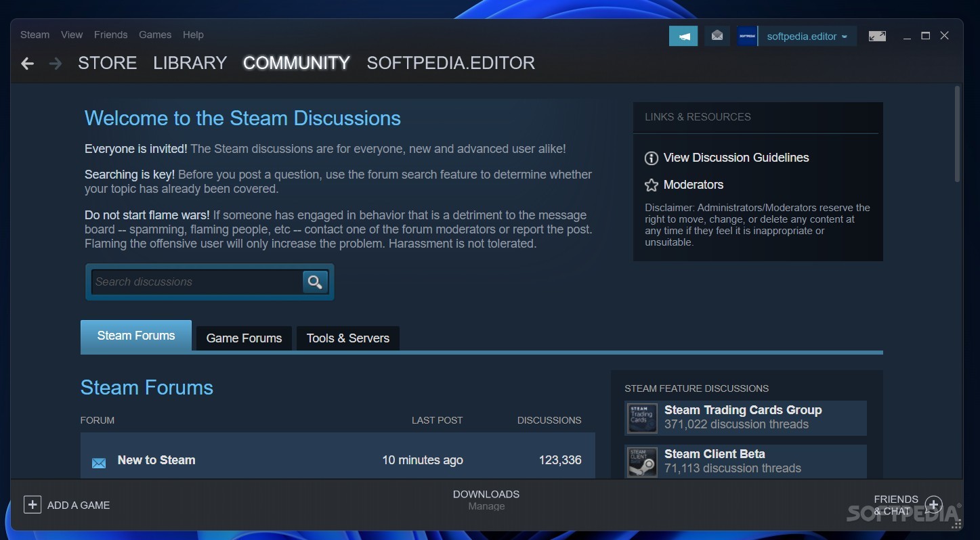Click the Search discussions input field
Screen dimensions: 980x540
(x=197, y=282)
